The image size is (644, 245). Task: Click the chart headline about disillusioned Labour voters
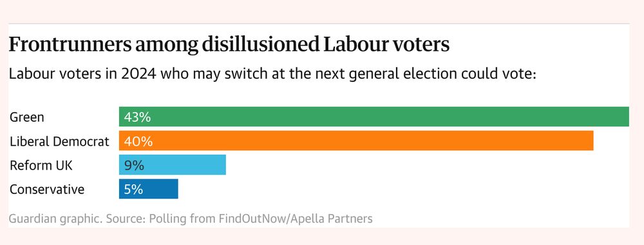[x=229, y=45]
